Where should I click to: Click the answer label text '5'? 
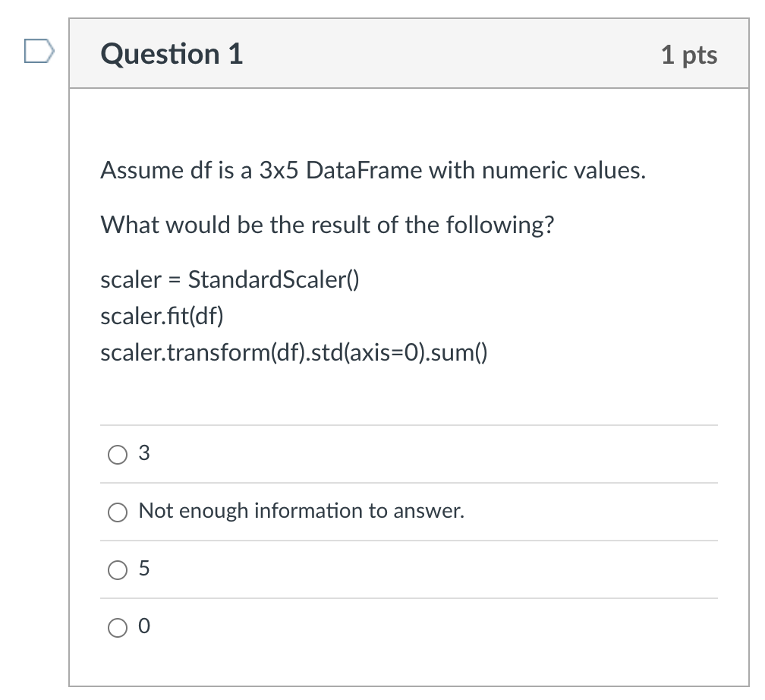tap(144, 568)
